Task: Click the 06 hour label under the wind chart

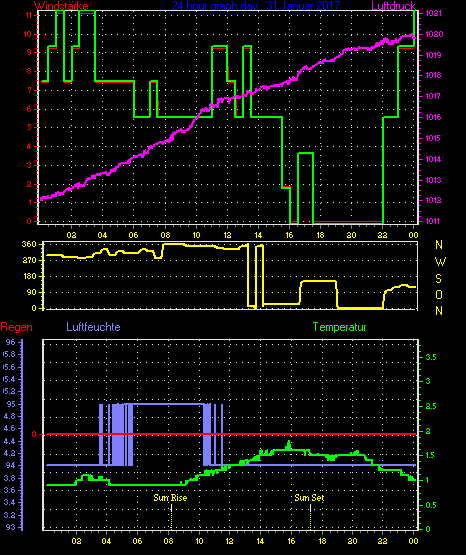Action: (133, 235)
